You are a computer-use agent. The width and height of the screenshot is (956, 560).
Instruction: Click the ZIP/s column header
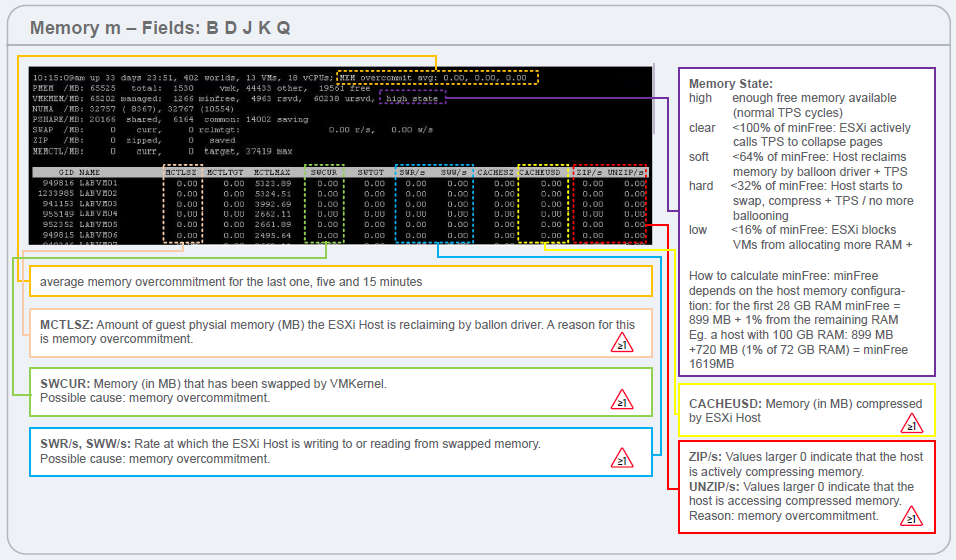coord(589,173)
